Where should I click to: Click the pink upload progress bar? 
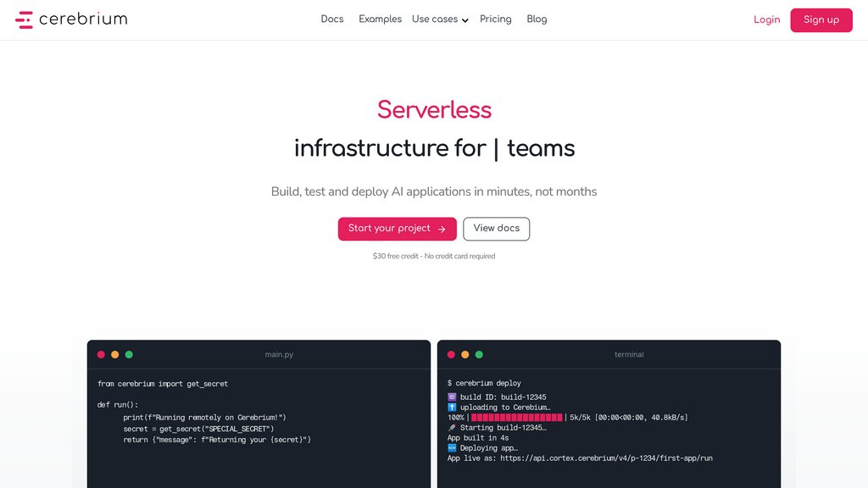coord(517,418)
